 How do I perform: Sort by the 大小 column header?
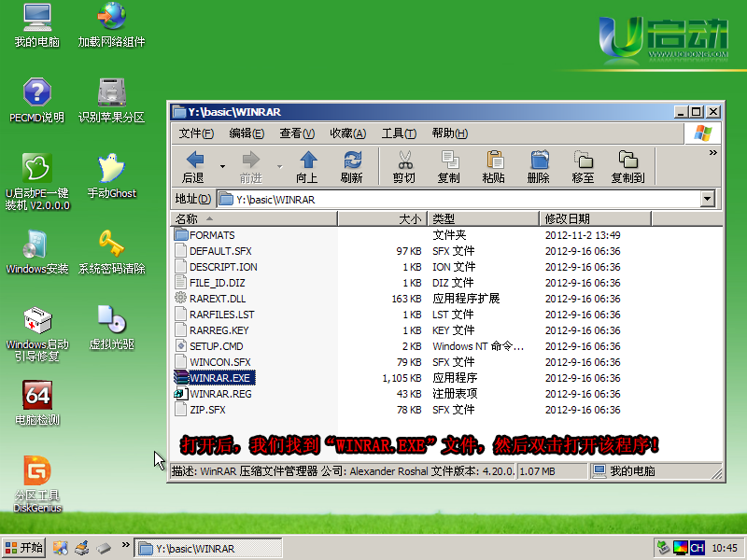point(383,219)
